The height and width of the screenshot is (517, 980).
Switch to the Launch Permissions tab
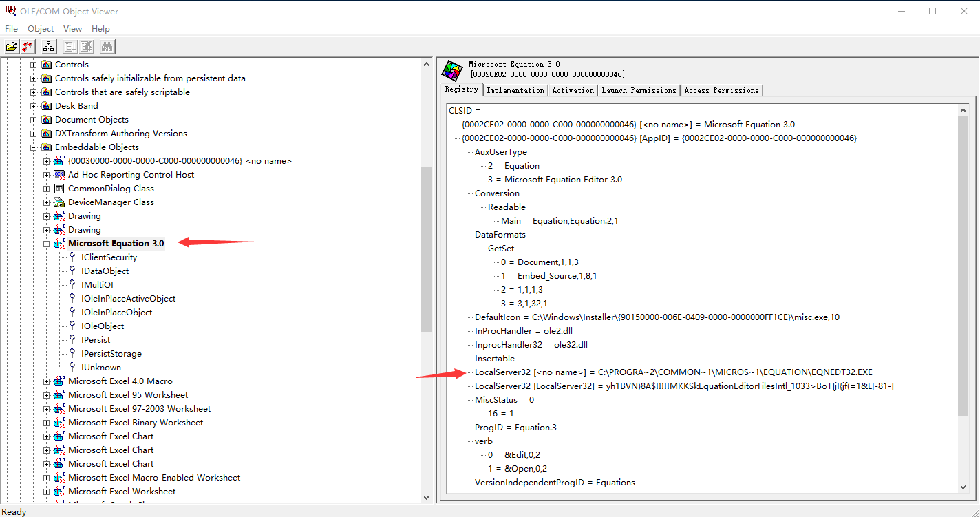tap(639, 90)
